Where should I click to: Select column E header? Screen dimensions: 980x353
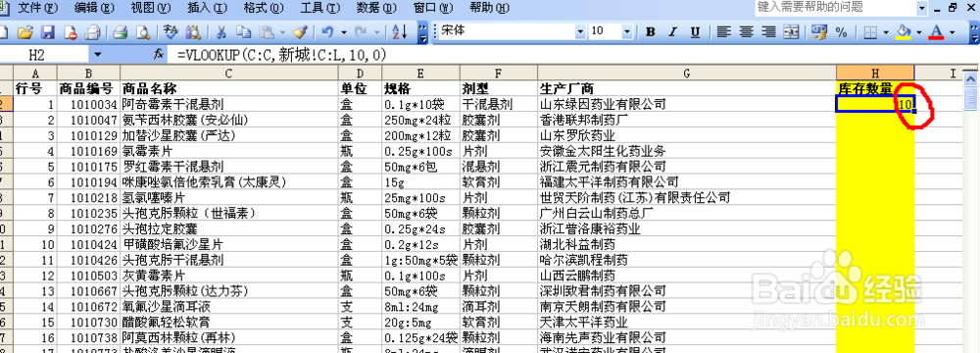[x=420, y=74]
